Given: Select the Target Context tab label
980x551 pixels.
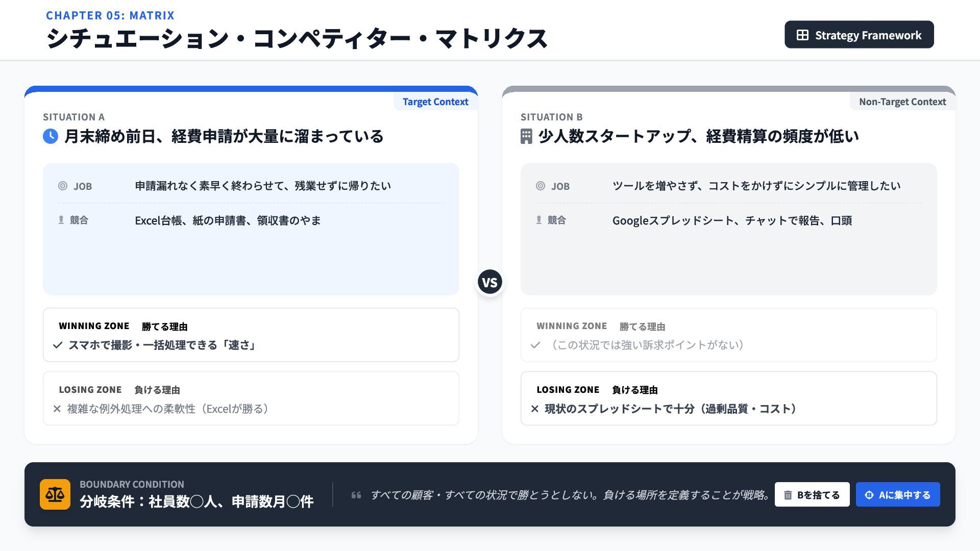Looking at the screenshot, I should [435, 102].
